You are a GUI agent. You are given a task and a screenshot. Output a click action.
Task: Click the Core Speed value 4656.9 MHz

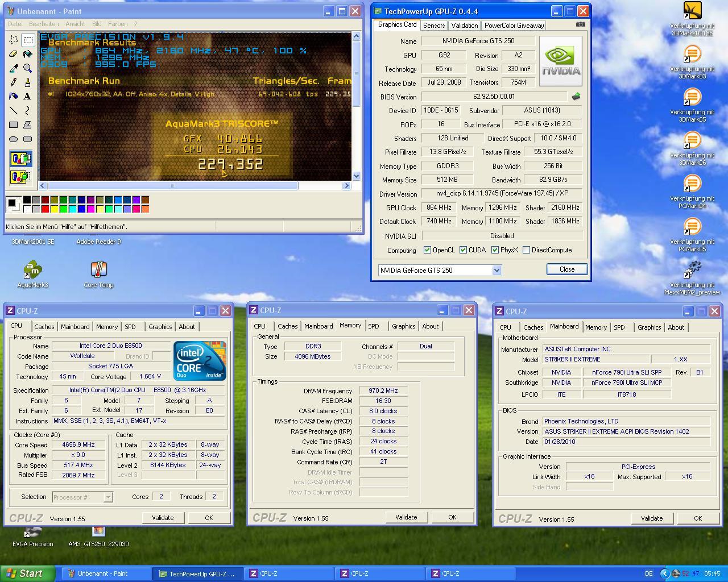pyautogui.click(x=78, y=445)
